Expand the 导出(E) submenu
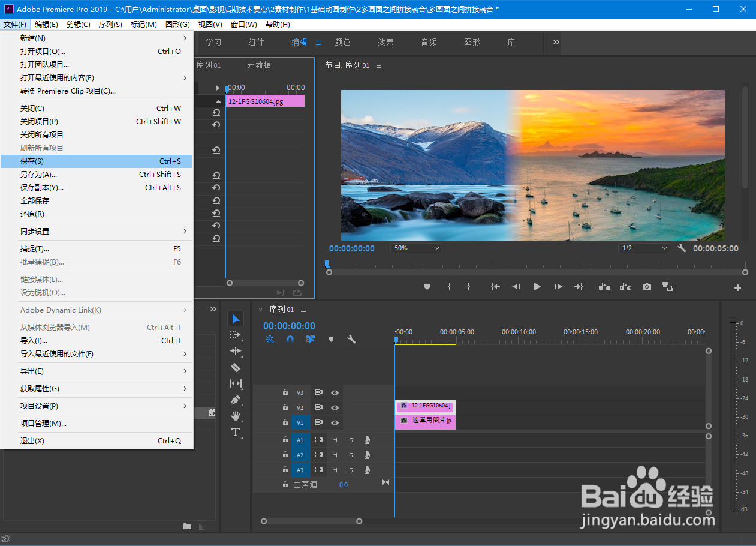The width and height of the screenshot is (756, 546). pyautogui.click(x=97, y=371)
